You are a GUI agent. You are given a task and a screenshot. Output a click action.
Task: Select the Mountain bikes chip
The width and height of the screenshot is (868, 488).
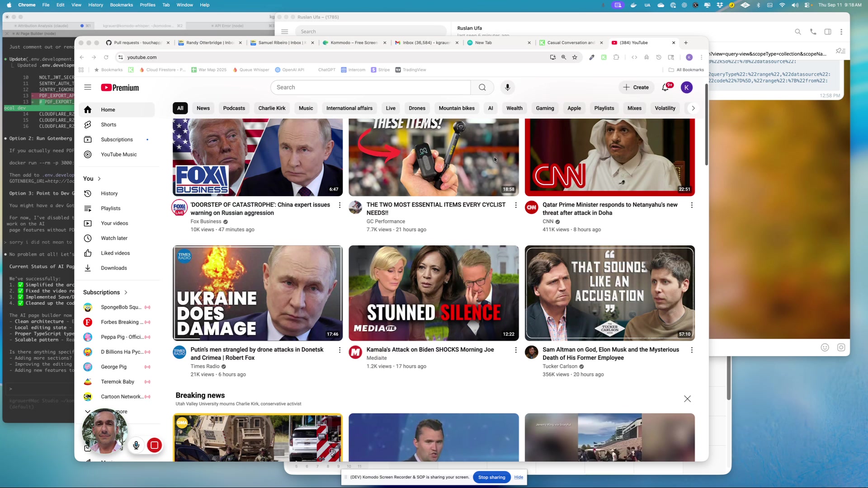pyautogui.click(x=457, y=108)
